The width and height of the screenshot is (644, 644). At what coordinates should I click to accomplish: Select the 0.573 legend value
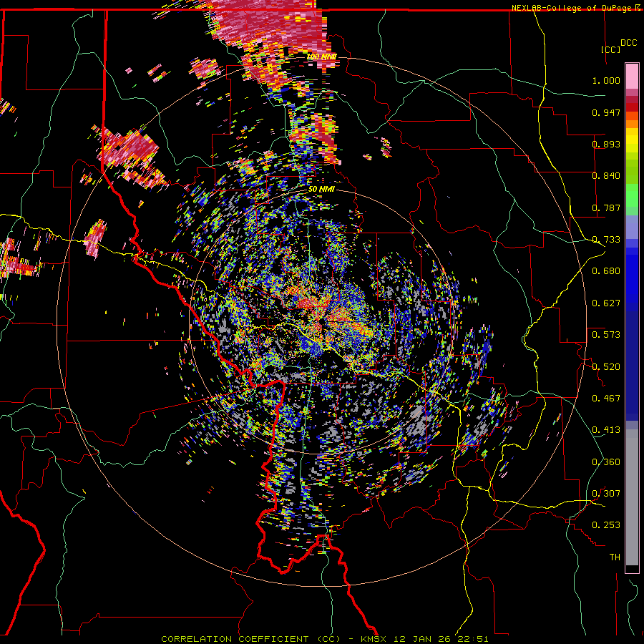coord(606,335)
